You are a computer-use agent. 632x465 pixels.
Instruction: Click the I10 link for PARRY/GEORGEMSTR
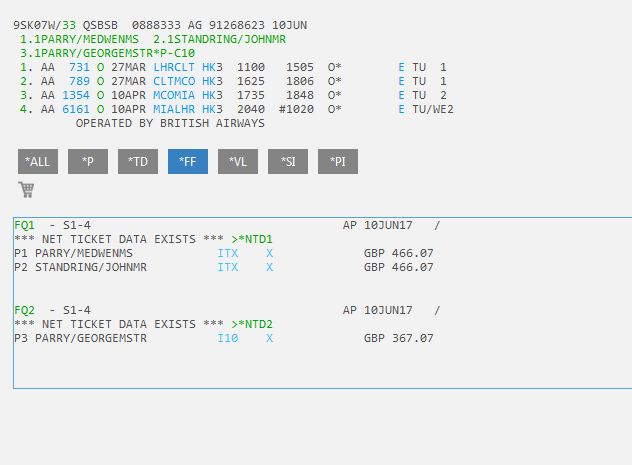click(x=228, y=338)
